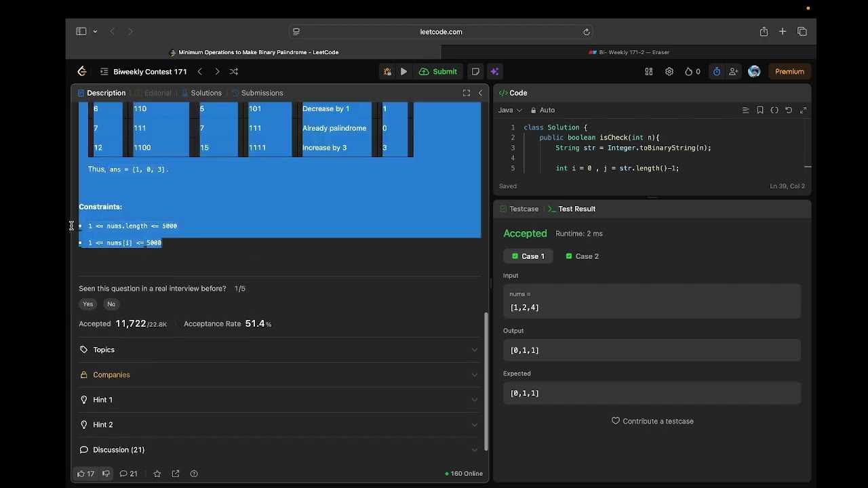Open the Java language dropdown

click(x=510, y=110)
